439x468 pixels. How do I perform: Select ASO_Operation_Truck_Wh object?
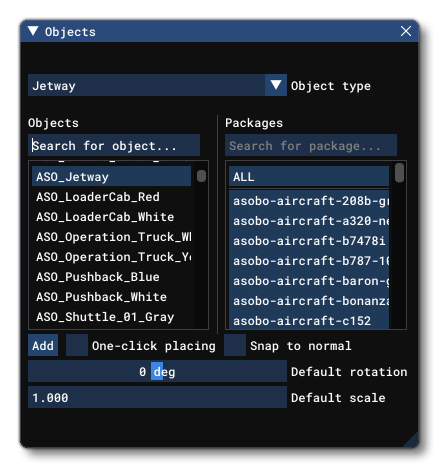tap(111, 237)
